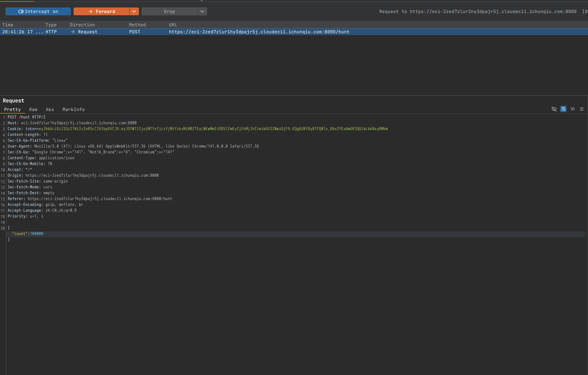Select the intercepted POST /hunt request row
The width and height of the screenshot is (588, 375).
[x=258, y=32]
